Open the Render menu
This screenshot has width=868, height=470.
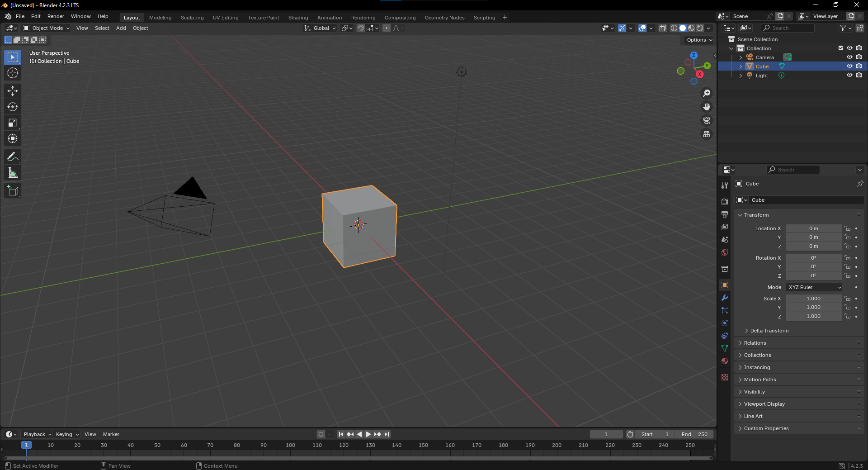click(x=55, y=16)
